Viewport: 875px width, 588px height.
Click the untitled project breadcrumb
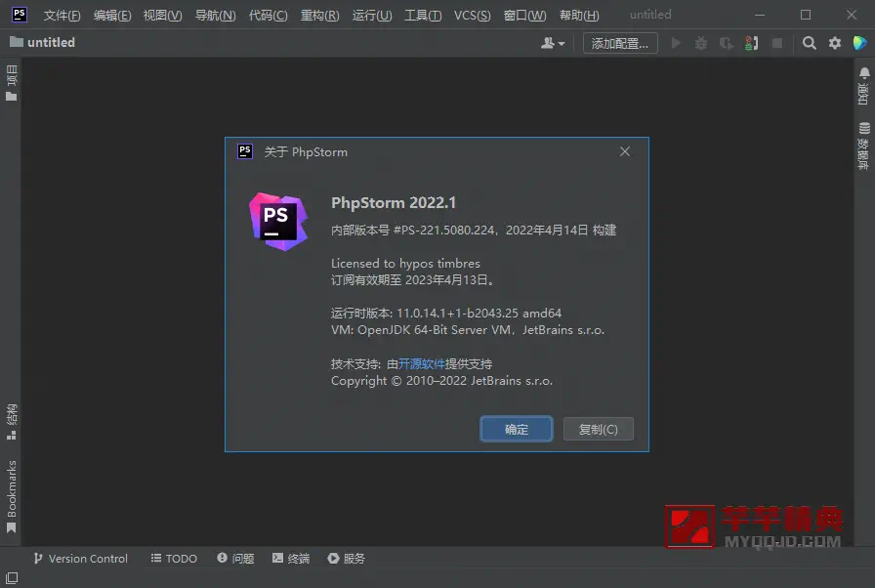coord(42,42)
